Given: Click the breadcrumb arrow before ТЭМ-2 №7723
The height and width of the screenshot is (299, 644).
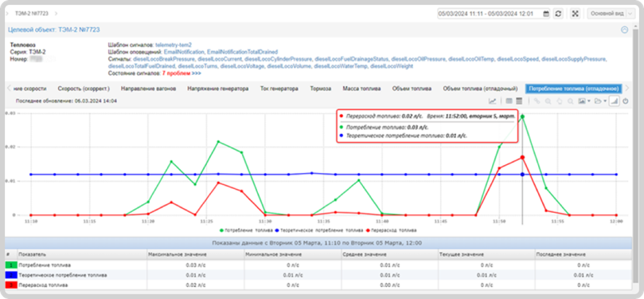Looking at the screenshot, I should pyautogui.click(x=8, y=14).
